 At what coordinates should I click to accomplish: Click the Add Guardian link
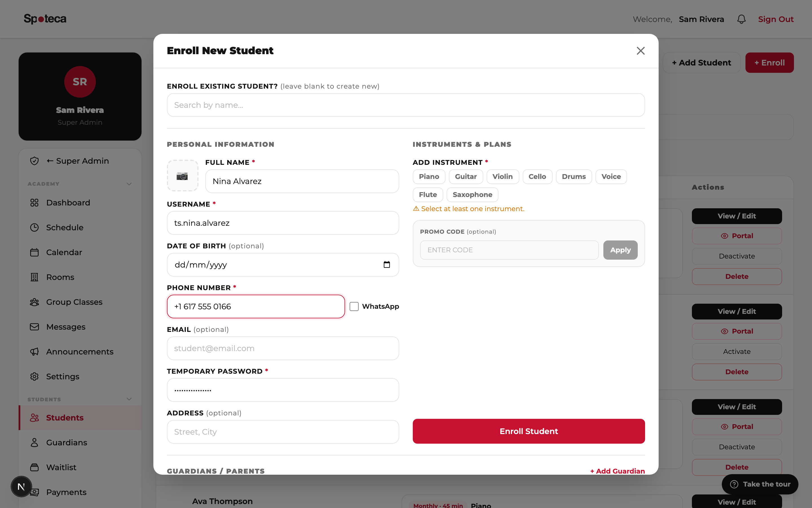pyautogui.click(x=617, y=471)
